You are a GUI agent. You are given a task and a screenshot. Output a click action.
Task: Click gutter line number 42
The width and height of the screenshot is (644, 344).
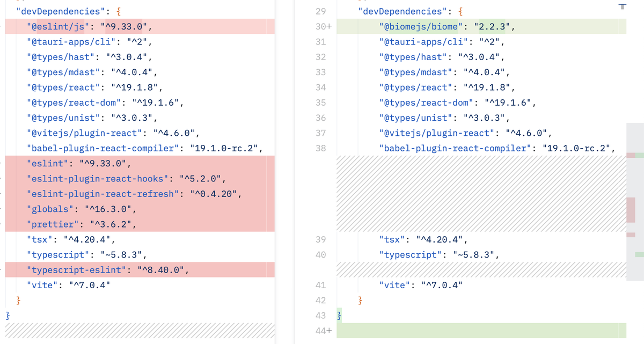pos(321,300)
